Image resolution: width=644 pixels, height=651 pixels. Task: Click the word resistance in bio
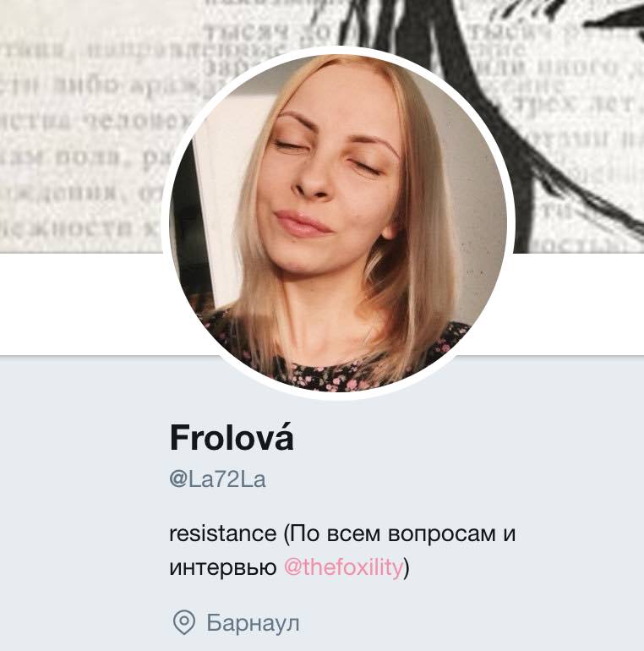(x=223, y=533)
